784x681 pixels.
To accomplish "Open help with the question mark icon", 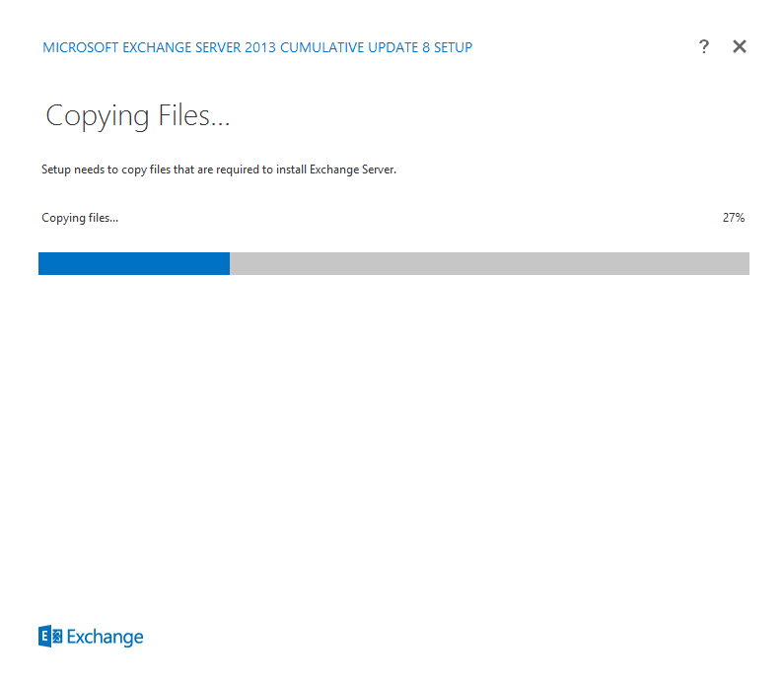I will pos(703,46).
